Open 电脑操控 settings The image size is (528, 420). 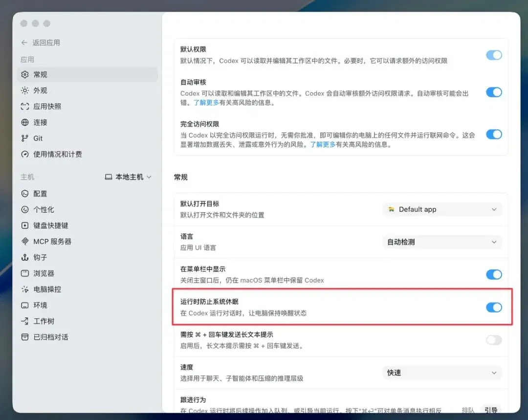tap(87, 289)
